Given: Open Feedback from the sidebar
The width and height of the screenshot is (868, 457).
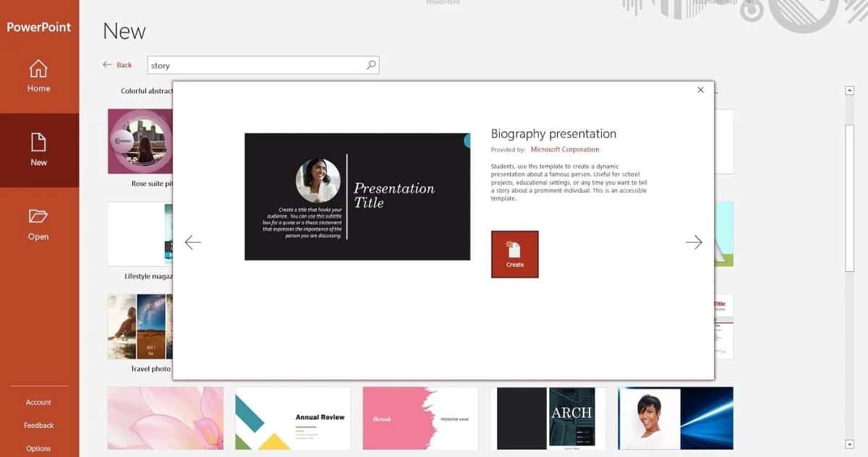Looking at the screenshot, I should point(38,425).
